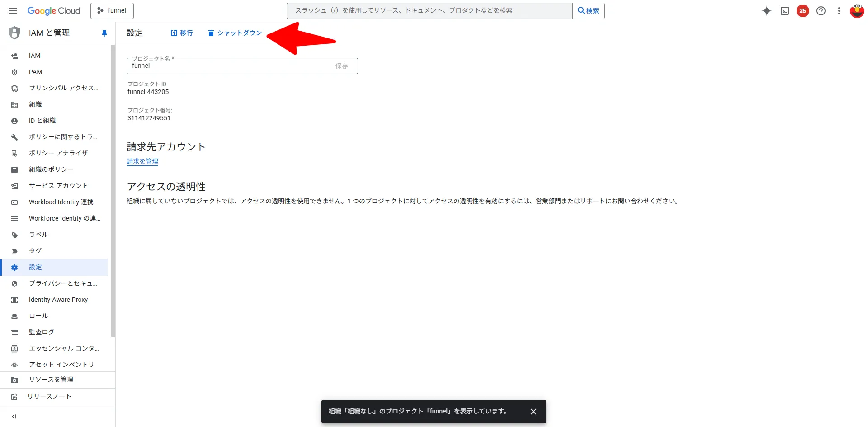Activate the Cloud Shell terminal icon
868x427 pixels.
point(785,11)
